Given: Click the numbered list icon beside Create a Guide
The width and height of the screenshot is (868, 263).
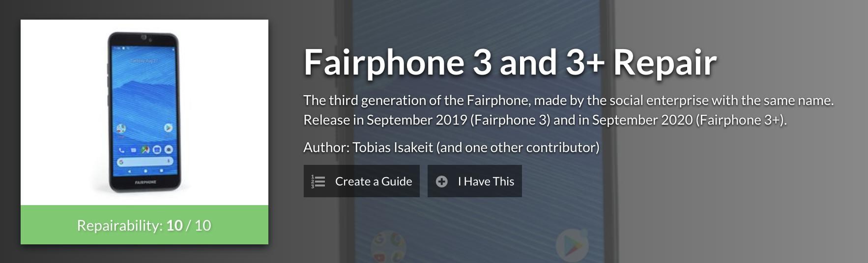Looking at the screenshot, I should coord(318,182).
